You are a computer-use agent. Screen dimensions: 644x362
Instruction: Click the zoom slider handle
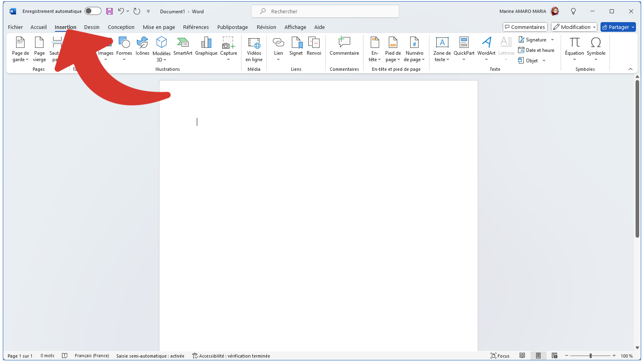[590, 356]
